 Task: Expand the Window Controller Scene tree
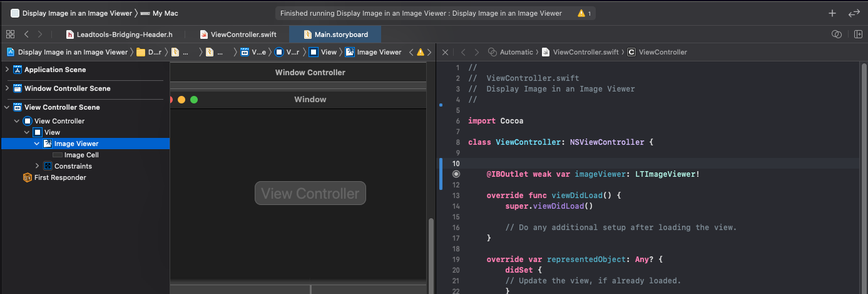click(x=8, y=88)
